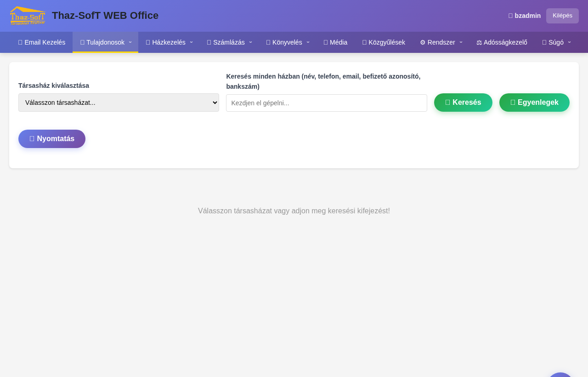
Task: Click the Nyomtatás print button
Action: pyautogui.click(x=52, y=139)
